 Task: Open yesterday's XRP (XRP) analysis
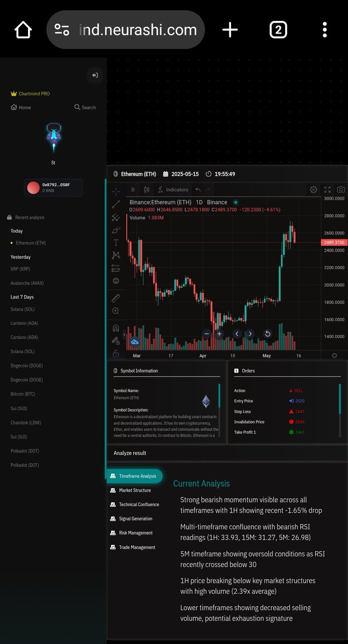click(20, 269)
